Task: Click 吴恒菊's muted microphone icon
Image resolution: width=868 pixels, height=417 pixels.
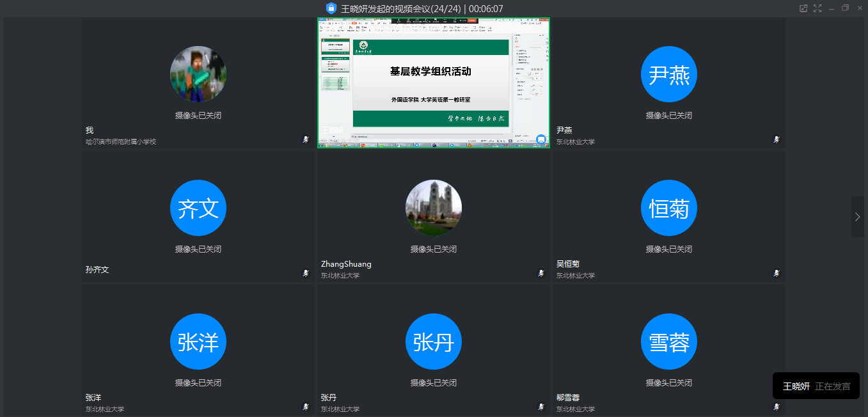Action: point(776,272)
